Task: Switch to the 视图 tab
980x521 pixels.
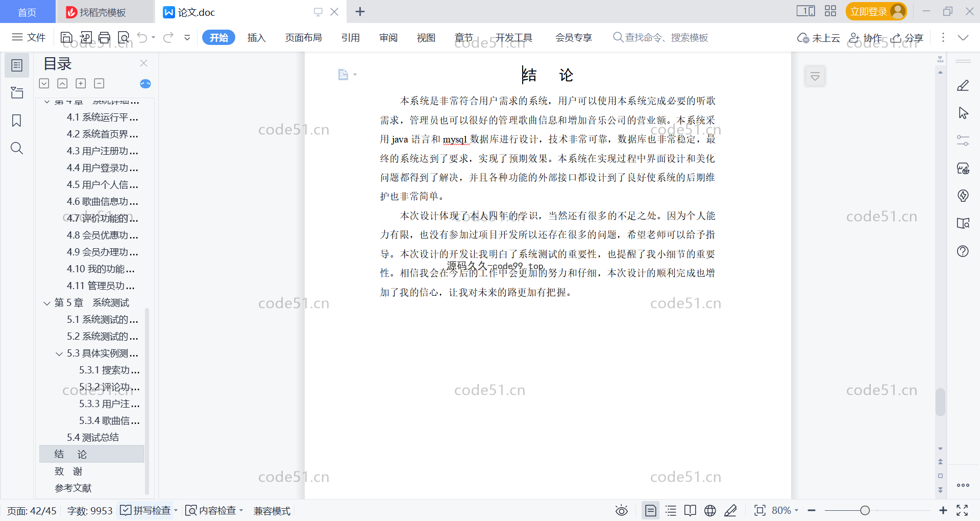Action: 426,37
